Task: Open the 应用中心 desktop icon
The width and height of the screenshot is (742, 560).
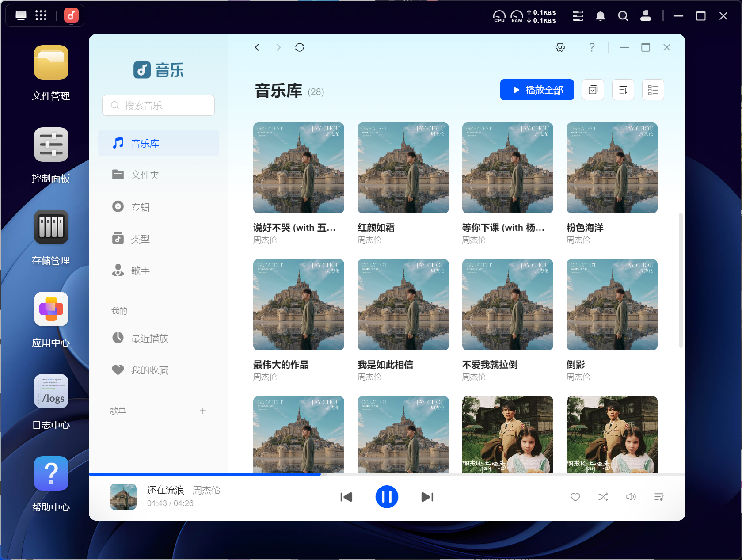Action: tap(51, 309)
